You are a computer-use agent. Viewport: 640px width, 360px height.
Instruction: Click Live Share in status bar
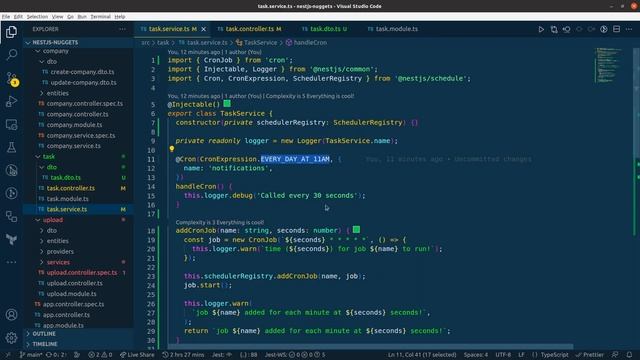[137, 355]
